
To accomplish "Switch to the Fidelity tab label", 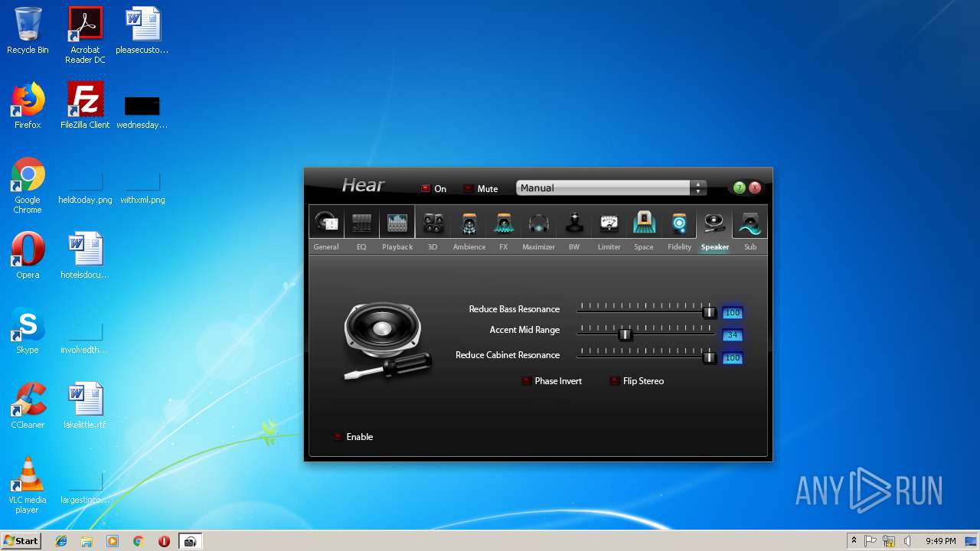I will pos(679,247).
